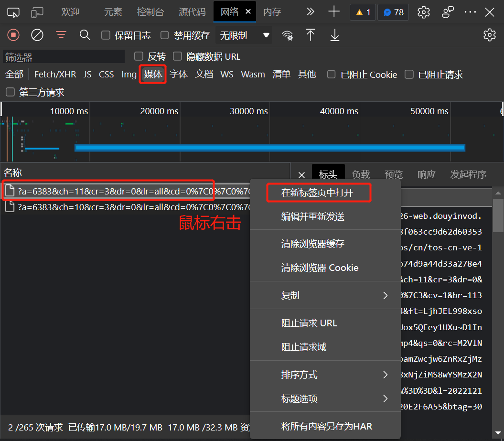Click the import HAR upload arrow
The height and width of the screenshot is (441, 504).
click(311, 35)
